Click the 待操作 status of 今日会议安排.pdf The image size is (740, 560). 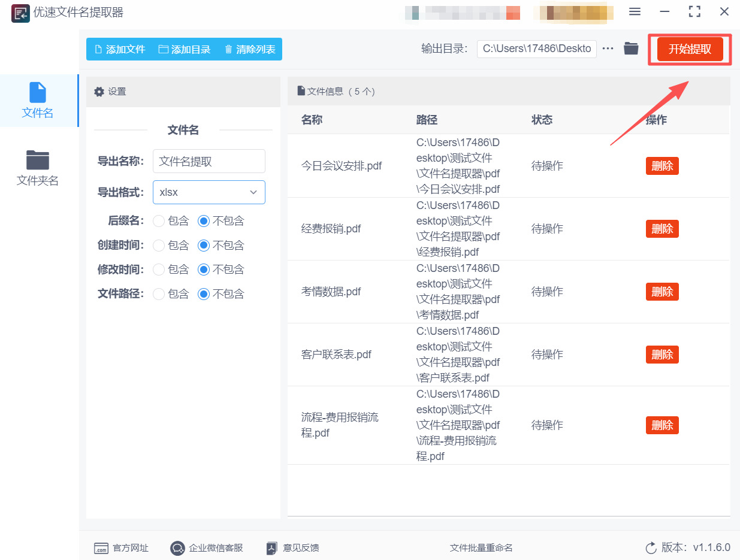coord(547,166)
